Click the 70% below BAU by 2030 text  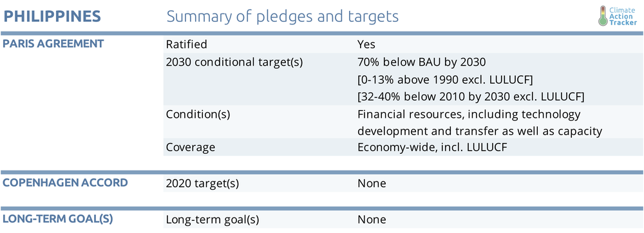(x=422, y=62)
